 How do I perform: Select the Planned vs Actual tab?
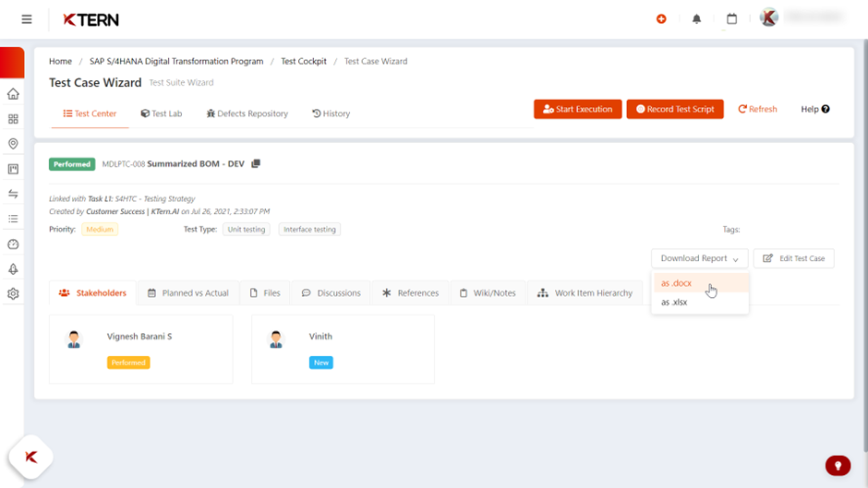pyautogui.click(x=188, y=292)
